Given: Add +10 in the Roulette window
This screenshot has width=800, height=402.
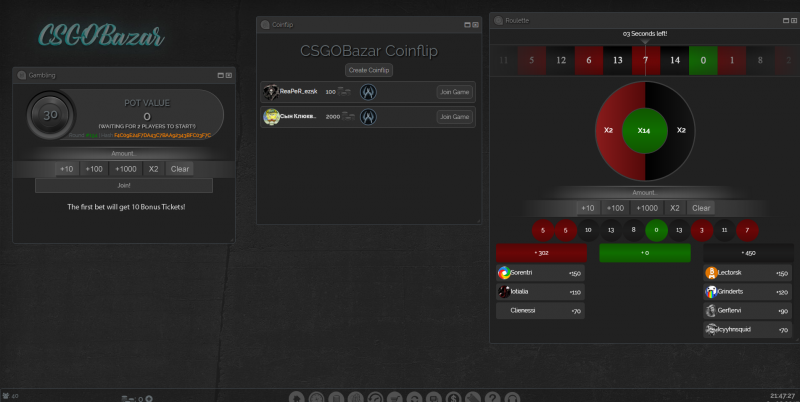Looking at the screenshot, I should click(588, 208).
